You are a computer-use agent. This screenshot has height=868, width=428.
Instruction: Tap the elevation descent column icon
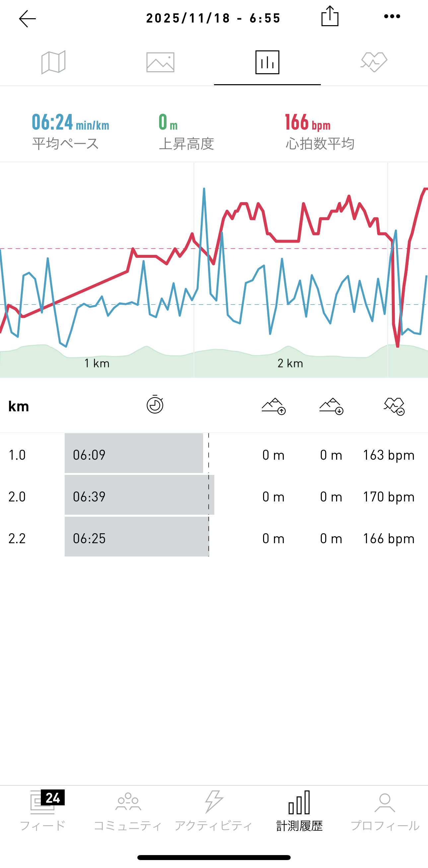pyautogui.click(x=331, y=406)
